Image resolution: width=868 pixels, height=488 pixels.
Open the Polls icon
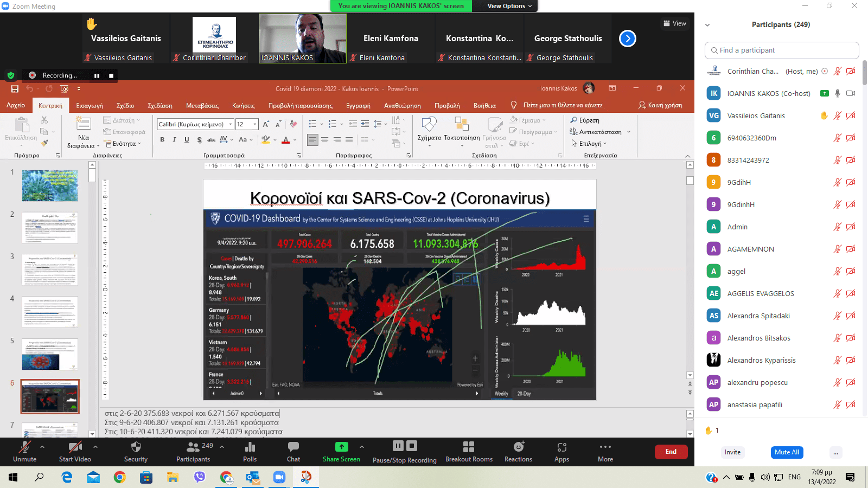pos(250,447)
